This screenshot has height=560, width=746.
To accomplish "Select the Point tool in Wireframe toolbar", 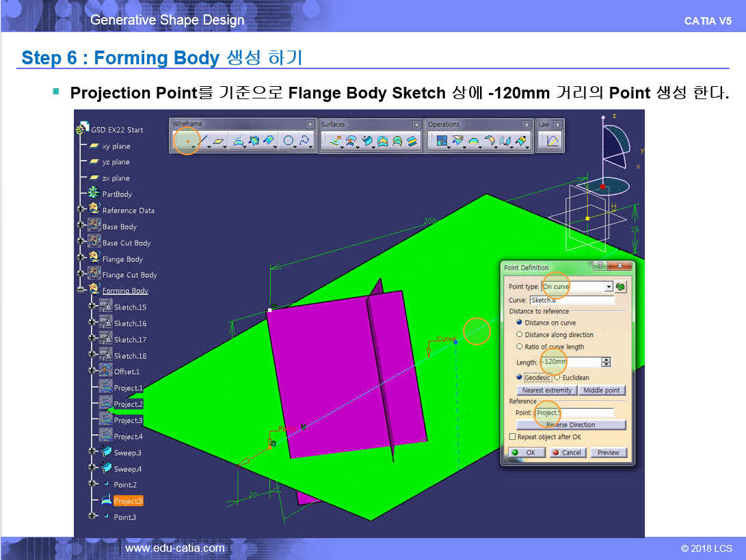I will pyautogui.click(x=187, y=141).
